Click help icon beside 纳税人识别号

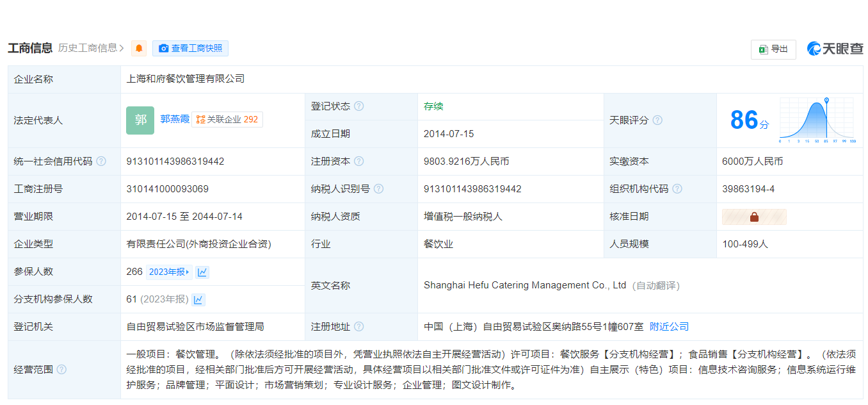[x=379, y=189]
